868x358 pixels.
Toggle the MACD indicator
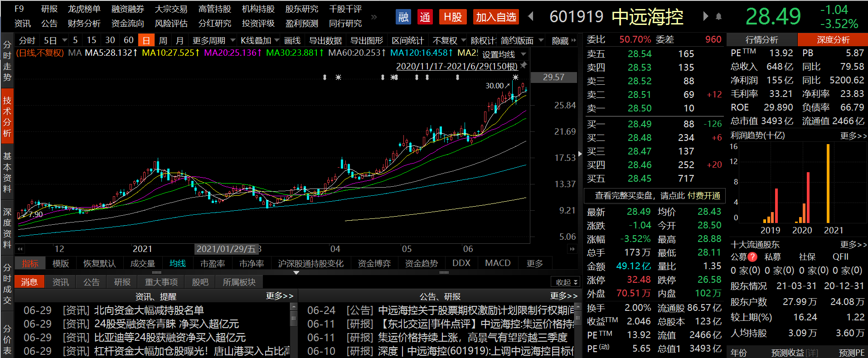coord(497,263)
